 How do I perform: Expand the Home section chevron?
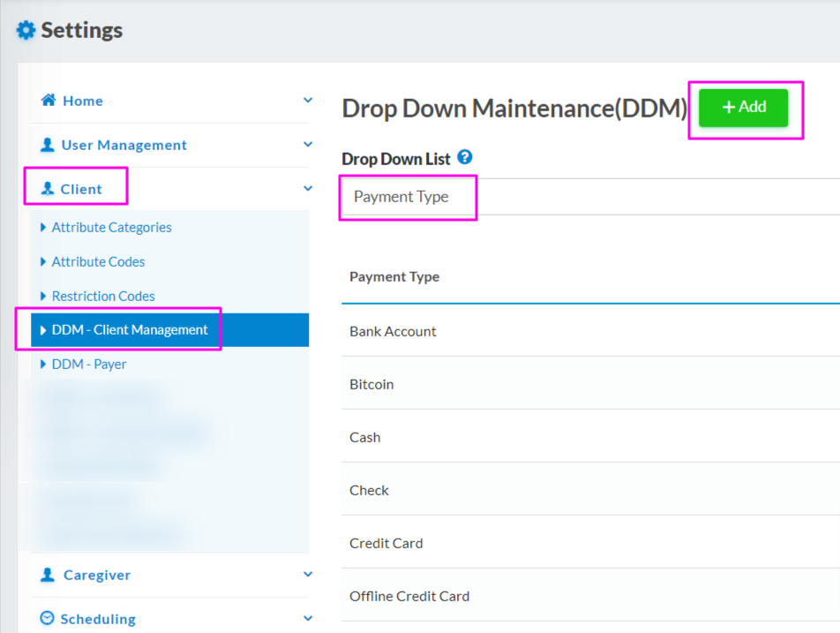[308, 101]
